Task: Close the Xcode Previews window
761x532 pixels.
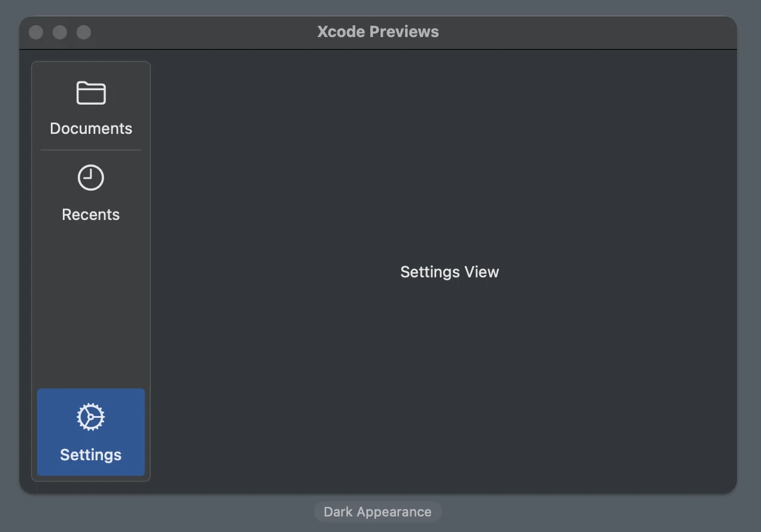Action: (x=36, y=32)
